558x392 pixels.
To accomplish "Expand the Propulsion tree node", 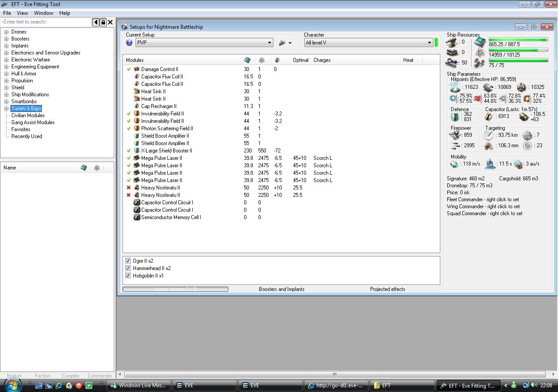I will [x=7, y=81].
